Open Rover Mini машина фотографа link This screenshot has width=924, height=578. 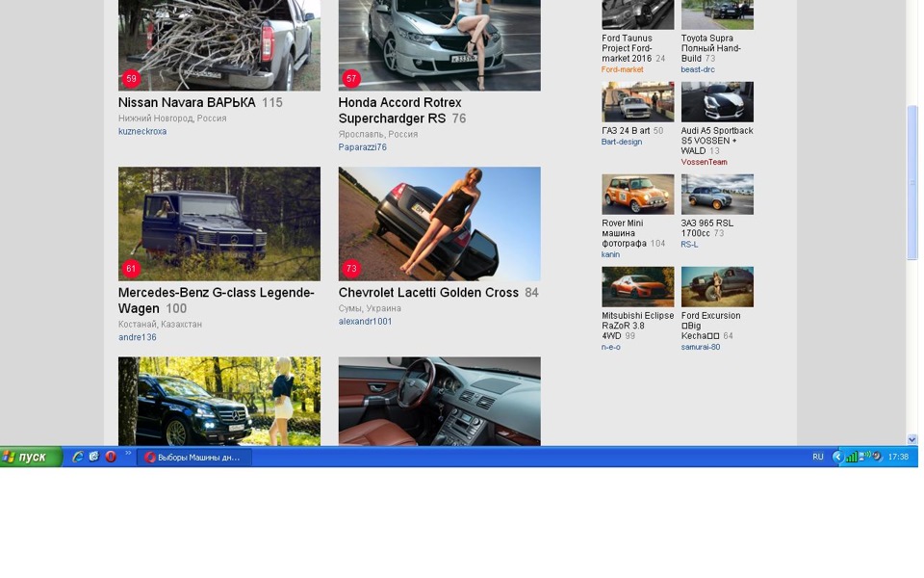[625, 233]
